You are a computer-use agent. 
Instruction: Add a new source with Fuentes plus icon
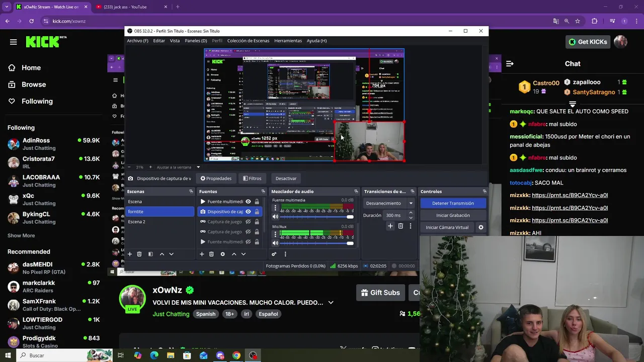tap(202, 254)
